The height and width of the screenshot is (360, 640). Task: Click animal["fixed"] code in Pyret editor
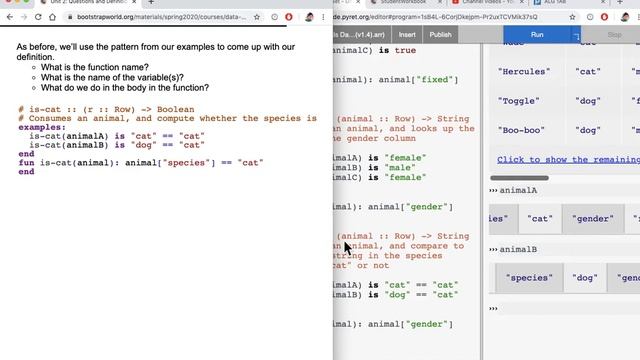tap(418, 80)
